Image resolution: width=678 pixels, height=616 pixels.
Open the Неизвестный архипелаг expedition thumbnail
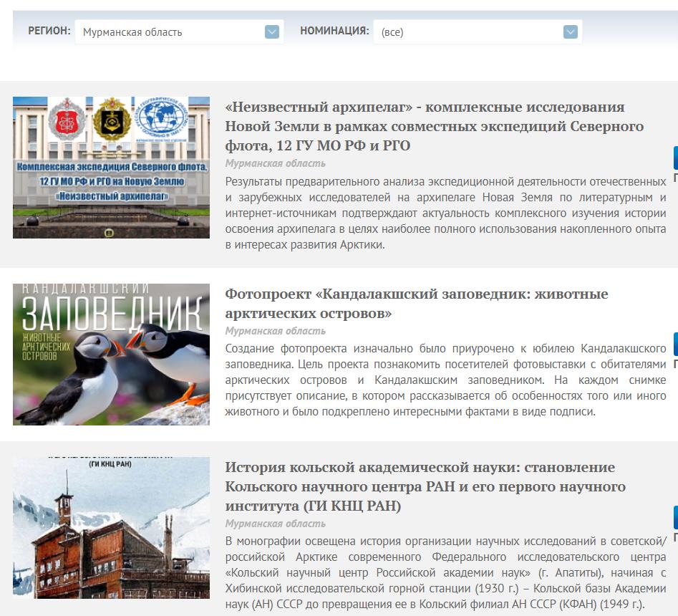point(111,167)
